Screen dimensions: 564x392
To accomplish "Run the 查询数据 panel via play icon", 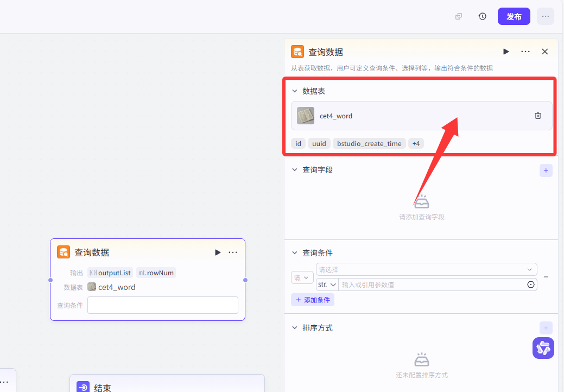I will [506, 51].
